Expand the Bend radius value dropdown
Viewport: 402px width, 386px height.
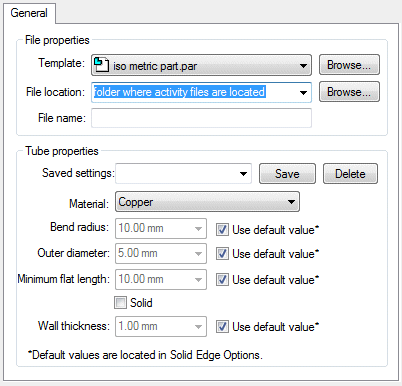pos(198,229)
